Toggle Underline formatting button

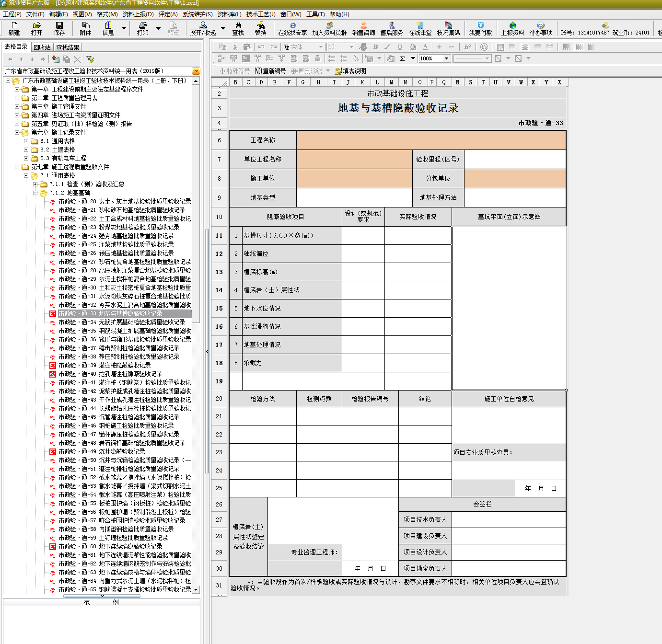[400, 47]
